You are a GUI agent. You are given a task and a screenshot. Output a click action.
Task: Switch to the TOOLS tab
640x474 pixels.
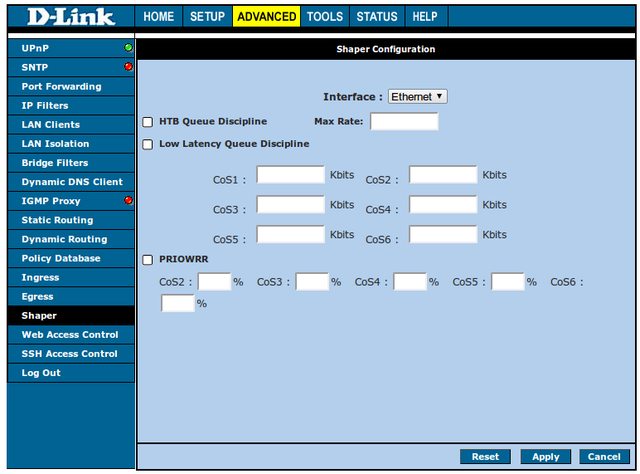(325, 16)
